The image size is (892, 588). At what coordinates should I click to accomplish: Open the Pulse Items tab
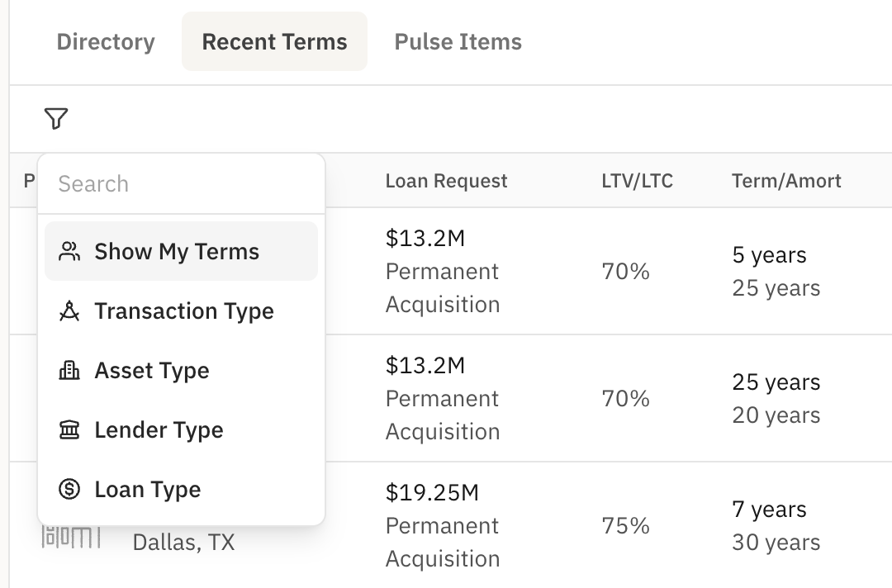tap(458, 41)
